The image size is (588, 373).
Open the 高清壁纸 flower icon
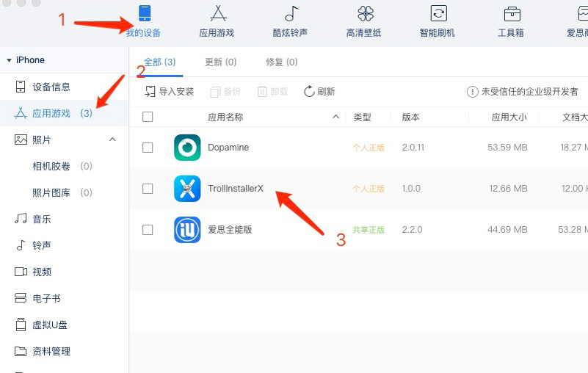coord(366,13)
